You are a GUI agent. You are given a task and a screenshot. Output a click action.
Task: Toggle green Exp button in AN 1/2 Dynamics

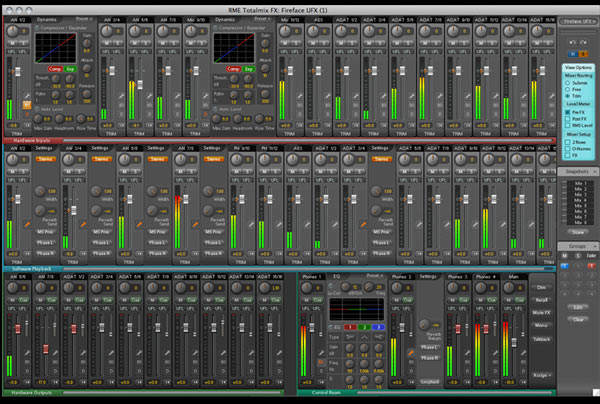(x=70, y=69)
